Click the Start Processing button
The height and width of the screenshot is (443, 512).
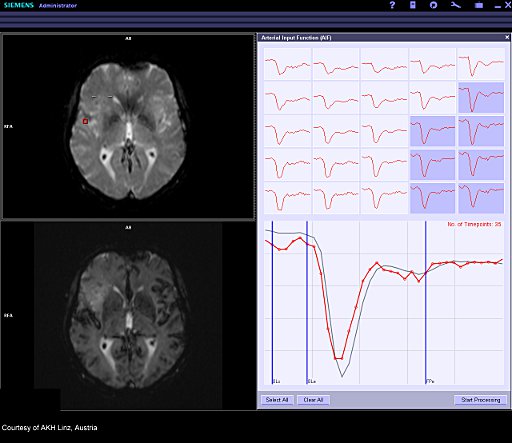click(481, 400)
